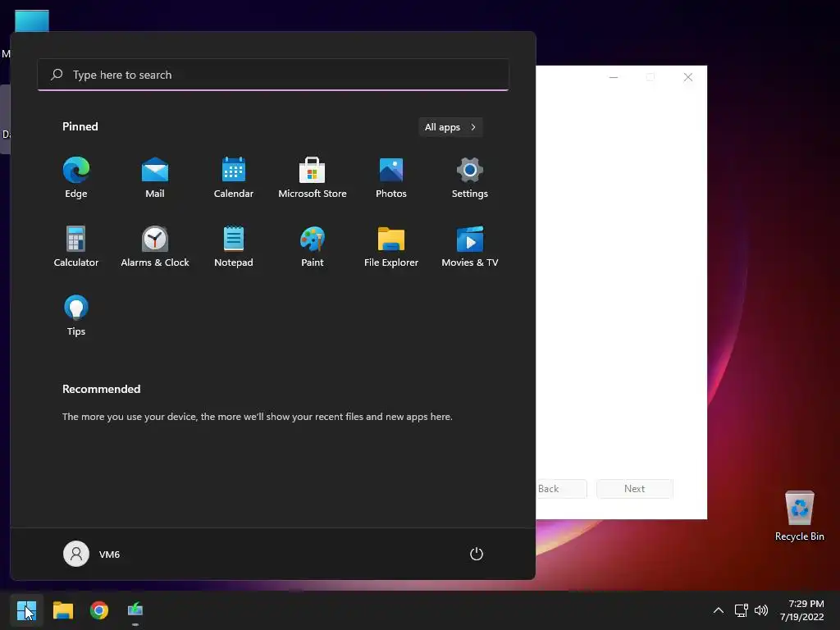Click the Pinned section heading

point(80,126)
